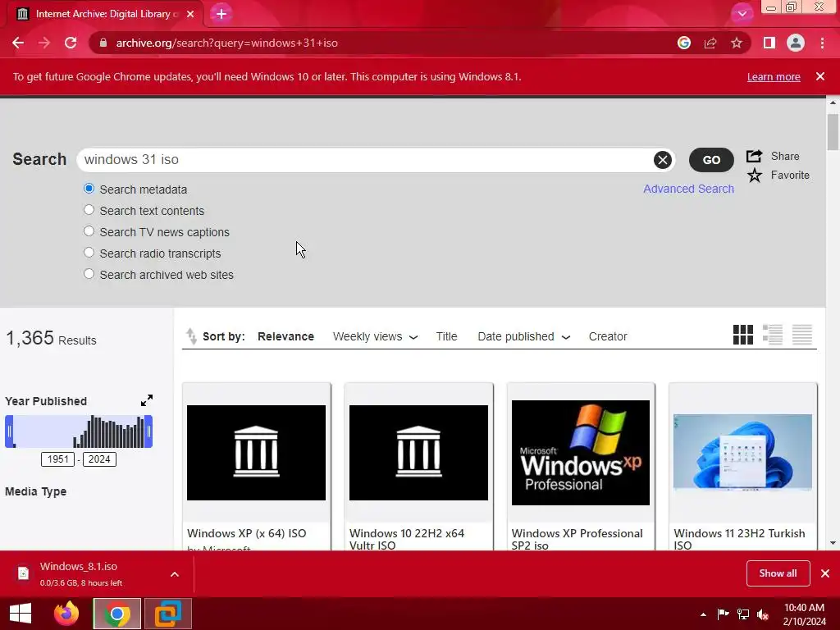Viewport: 840px width, 630px height.
Task: Sort results by Relevance
Action: [x=285, y=336]
